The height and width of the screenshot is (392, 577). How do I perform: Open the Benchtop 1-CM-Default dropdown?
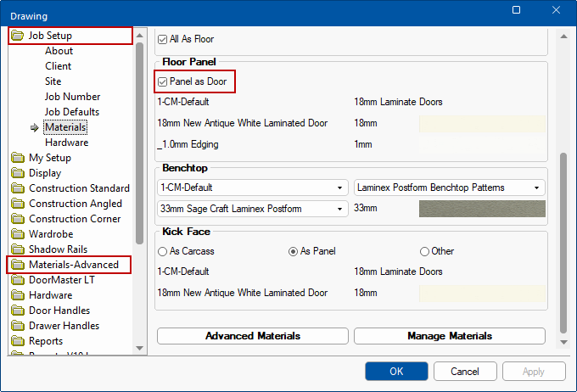tap(253, 188)
